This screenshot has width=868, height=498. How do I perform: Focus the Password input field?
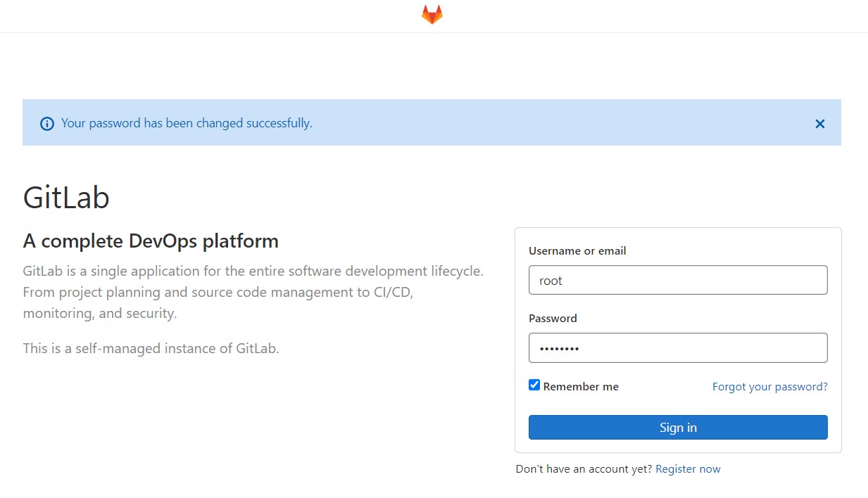pyautogui.click(x=678, y=347)
